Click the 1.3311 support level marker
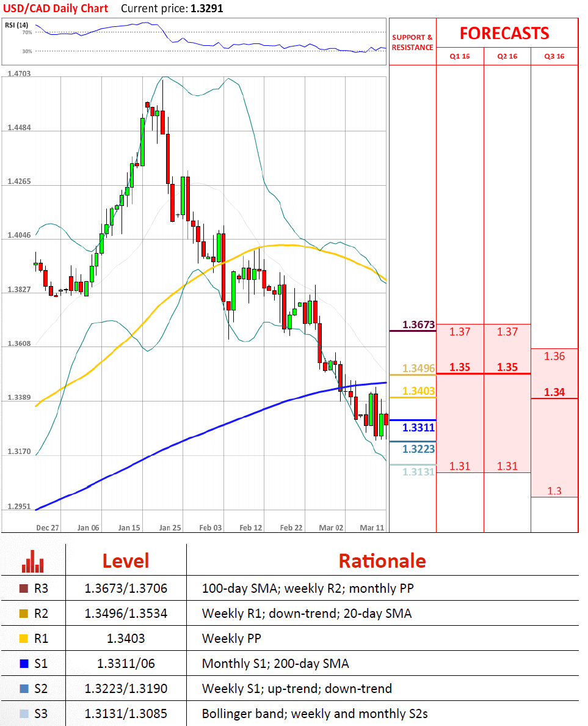Image resolution: width=588 pixels, height=726 pixels. coord(418,428)
